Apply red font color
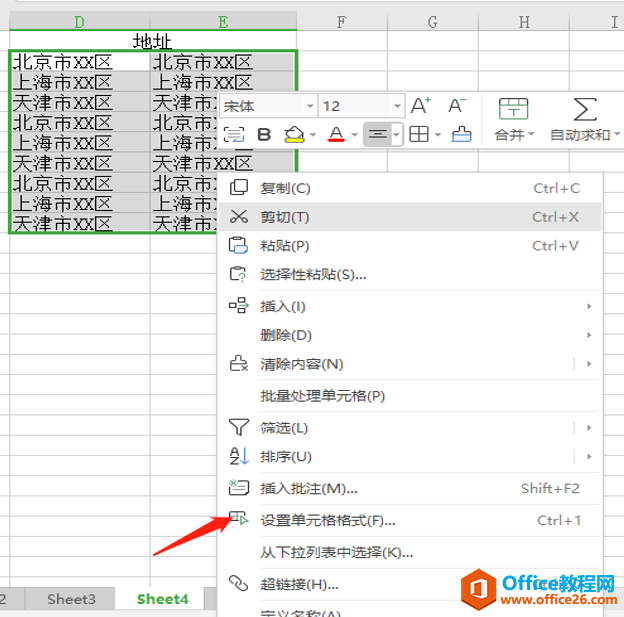The image size is (624, 617). [336, 135]
